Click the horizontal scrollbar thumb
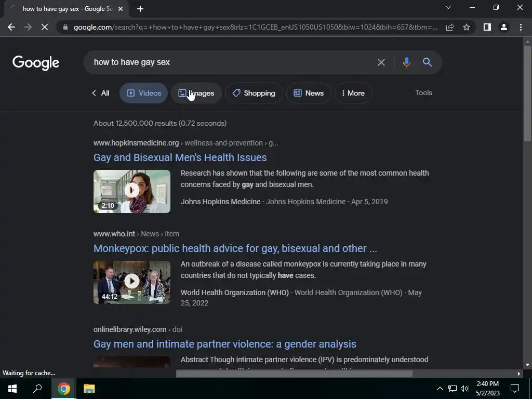Screen dimensions: 532x399 point(294,374)
